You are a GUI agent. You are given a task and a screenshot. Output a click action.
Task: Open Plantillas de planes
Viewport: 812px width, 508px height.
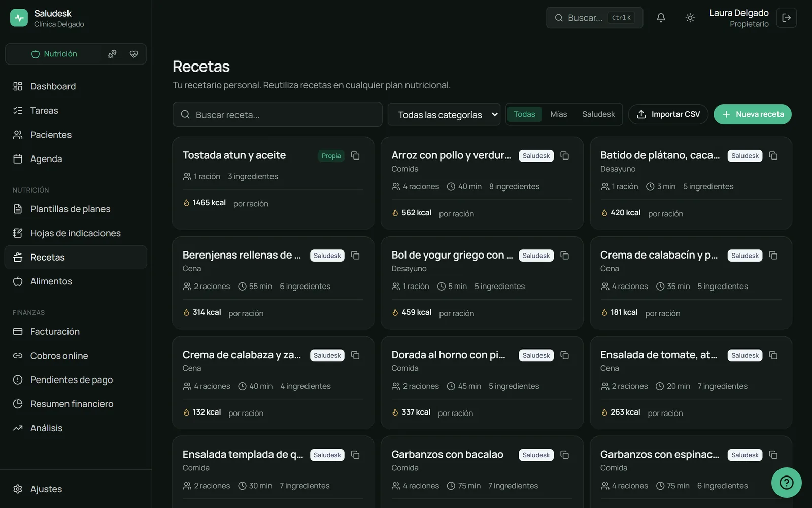click(76, 209)
